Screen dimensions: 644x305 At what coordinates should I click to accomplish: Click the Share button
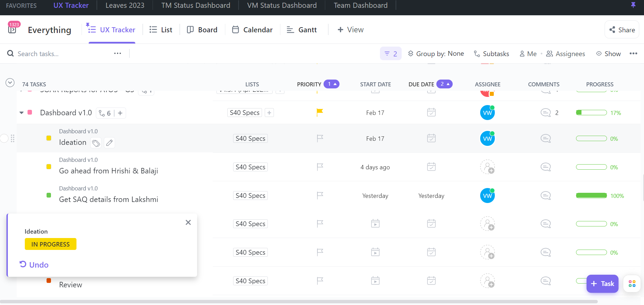tap(622, 30)
